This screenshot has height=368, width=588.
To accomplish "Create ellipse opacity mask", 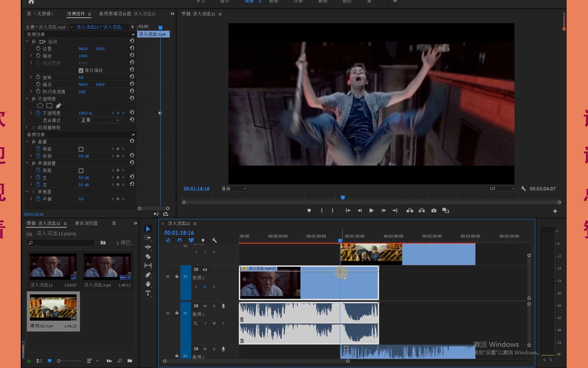I will tap(40, 106).
